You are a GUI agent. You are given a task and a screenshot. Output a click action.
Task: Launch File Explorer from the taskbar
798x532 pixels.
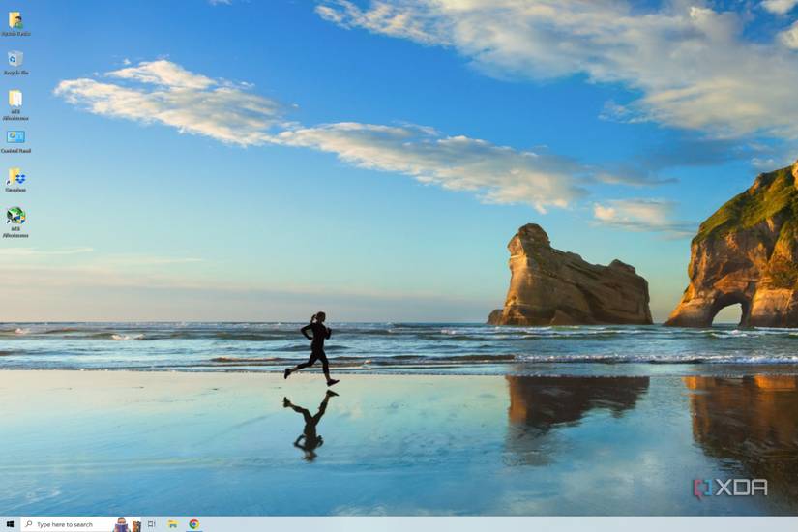pyautogui.click(x=173, y=524)
